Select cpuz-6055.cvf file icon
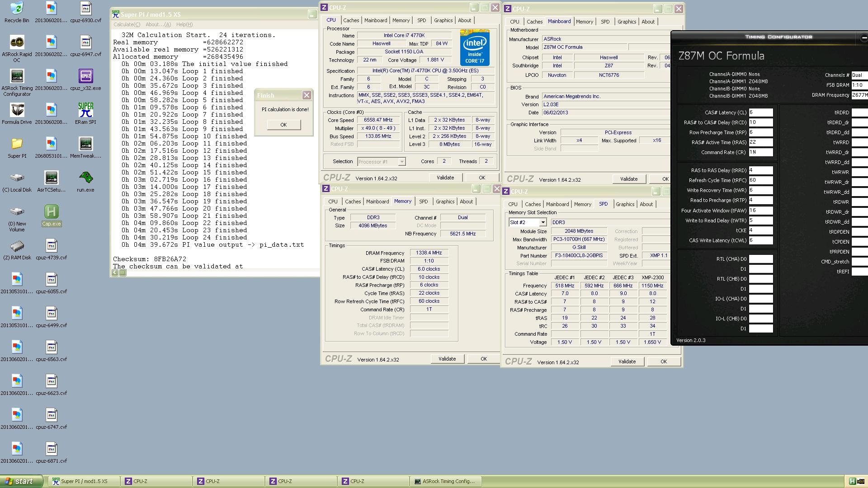Screen dimensions: 868x488 coord(51,283)
